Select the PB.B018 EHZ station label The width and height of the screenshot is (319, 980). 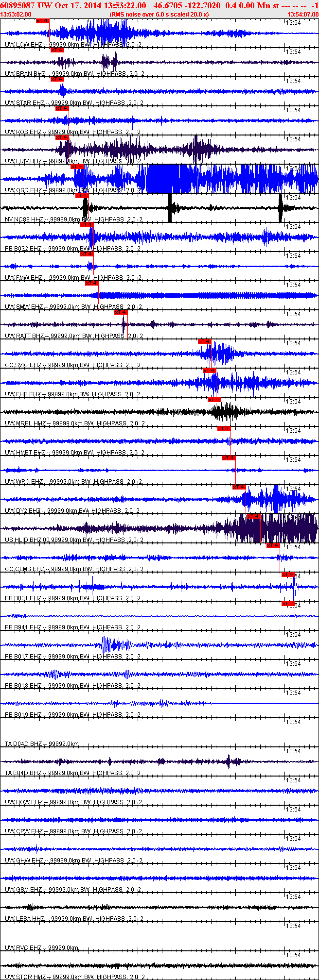[x=23, y=686]
